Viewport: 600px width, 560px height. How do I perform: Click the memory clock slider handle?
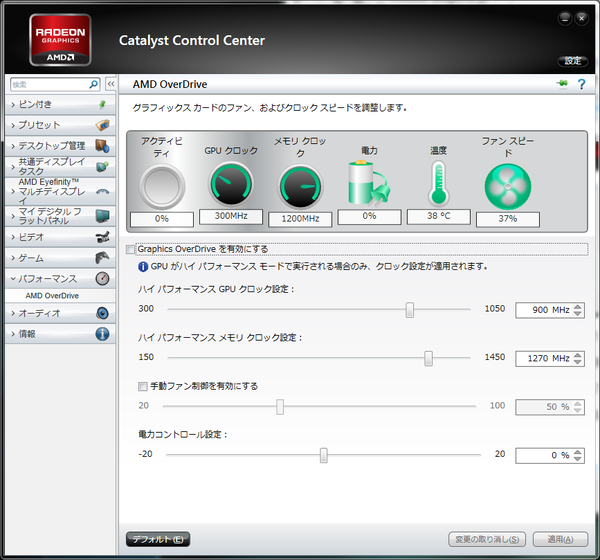click(428, 358)
